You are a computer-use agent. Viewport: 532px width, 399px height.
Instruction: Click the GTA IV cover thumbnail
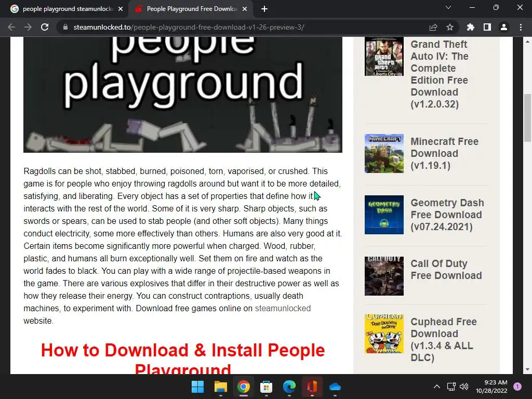coord(384,56)
